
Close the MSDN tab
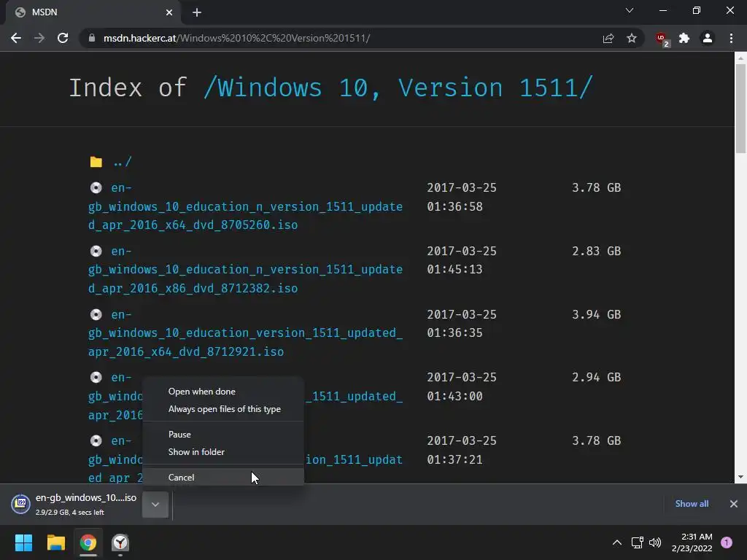pyautogui.click(x=169, y=12)
